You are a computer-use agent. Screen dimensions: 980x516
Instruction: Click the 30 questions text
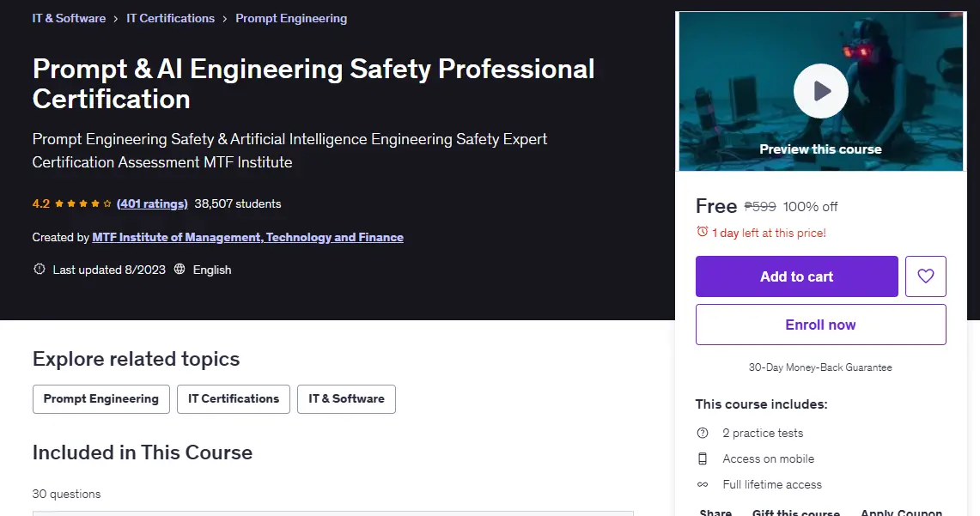pos(66,495)
